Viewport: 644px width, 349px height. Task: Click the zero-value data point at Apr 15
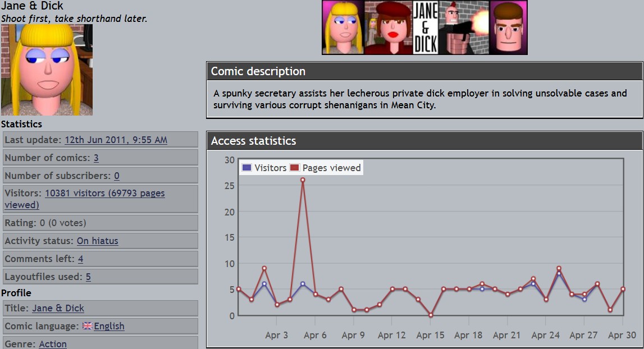coord(431,315)
